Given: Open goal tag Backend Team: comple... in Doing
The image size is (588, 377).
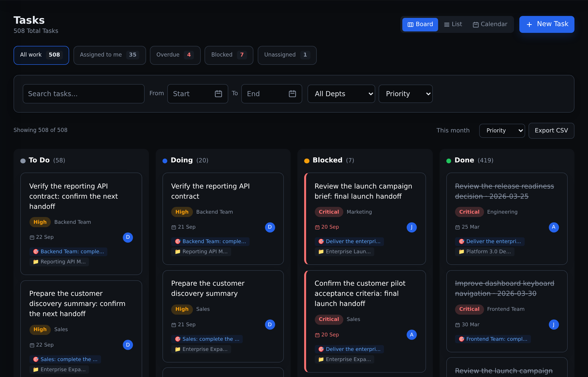Looking at the screenshot, I should [x=210, y=241].
